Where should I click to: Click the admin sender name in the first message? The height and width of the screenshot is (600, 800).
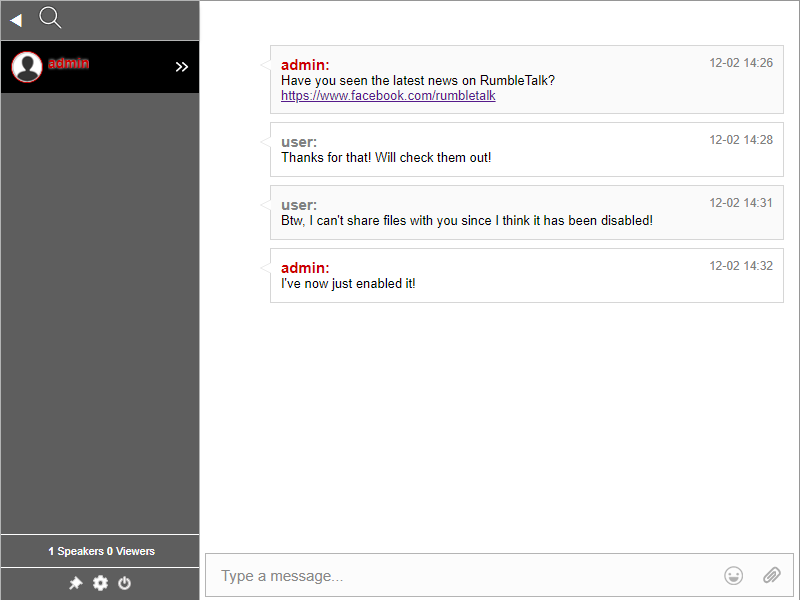point(304,65)
